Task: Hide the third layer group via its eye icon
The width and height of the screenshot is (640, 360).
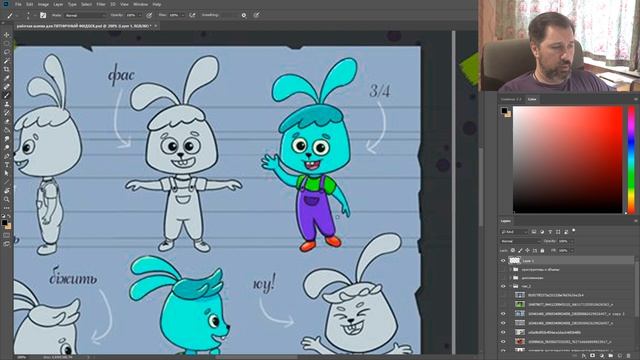Action: coord(503,286)
